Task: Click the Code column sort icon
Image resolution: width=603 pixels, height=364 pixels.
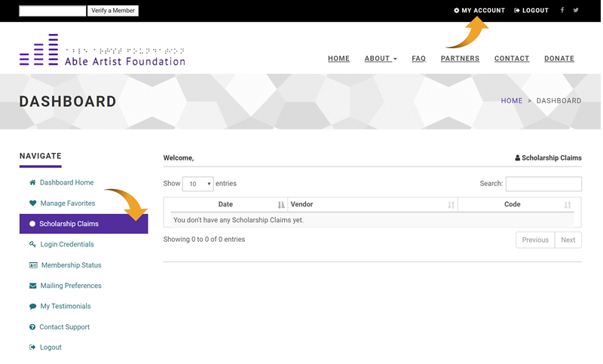Action: pyautogui.click(x=568, y=205)
